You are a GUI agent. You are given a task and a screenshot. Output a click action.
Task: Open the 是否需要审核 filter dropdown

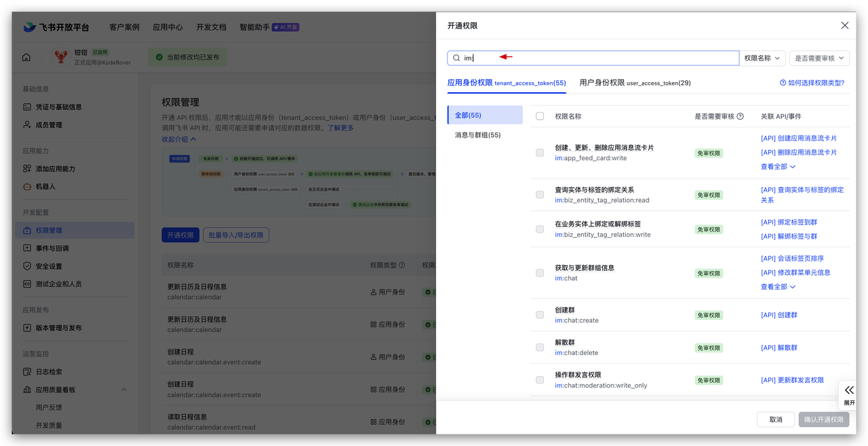coord(819,58)
